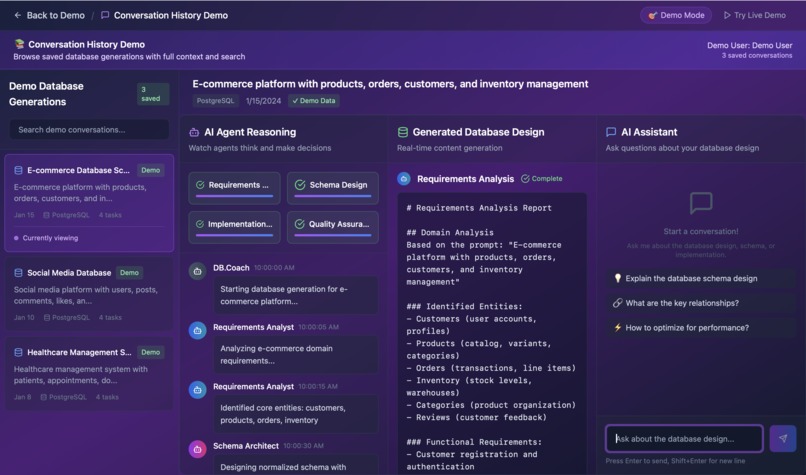Click the Demo Data badge
This screenshot has width=806, height=475.
[314, 101]
